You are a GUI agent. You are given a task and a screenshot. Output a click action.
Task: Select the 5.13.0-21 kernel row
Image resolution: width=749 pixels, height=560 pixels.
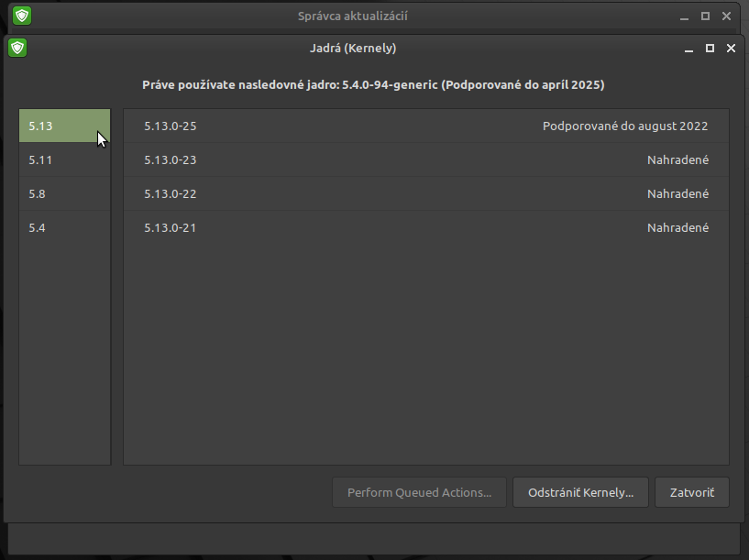(426, 227)
